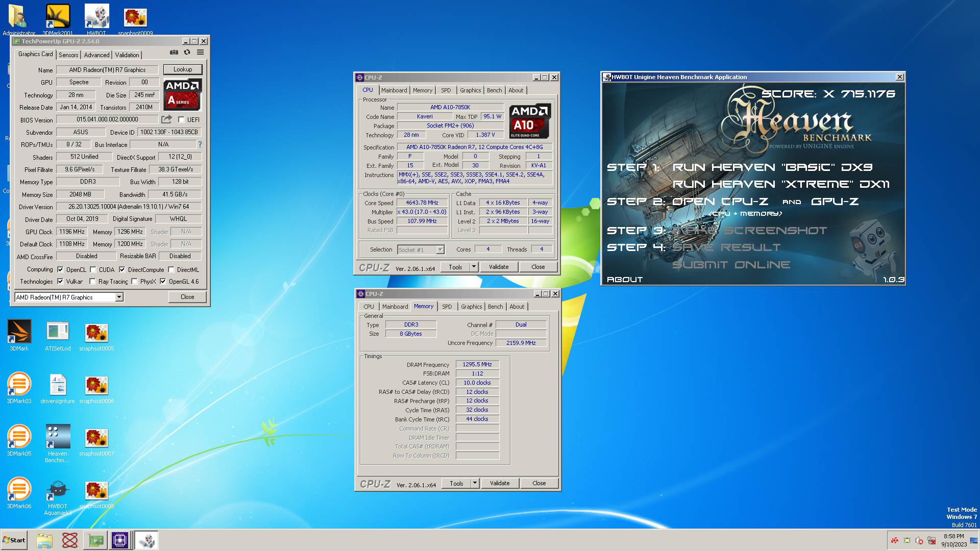Toggle the Vulkan checkbox
The height and width of the screenshot is (551, 980).
(60, 282)
